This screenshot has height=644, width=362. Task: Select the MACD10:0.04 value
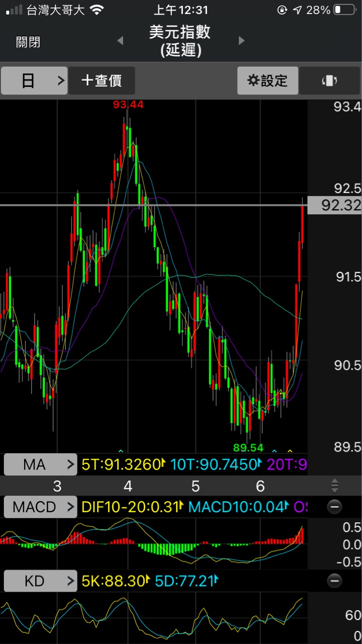[238, 507]
